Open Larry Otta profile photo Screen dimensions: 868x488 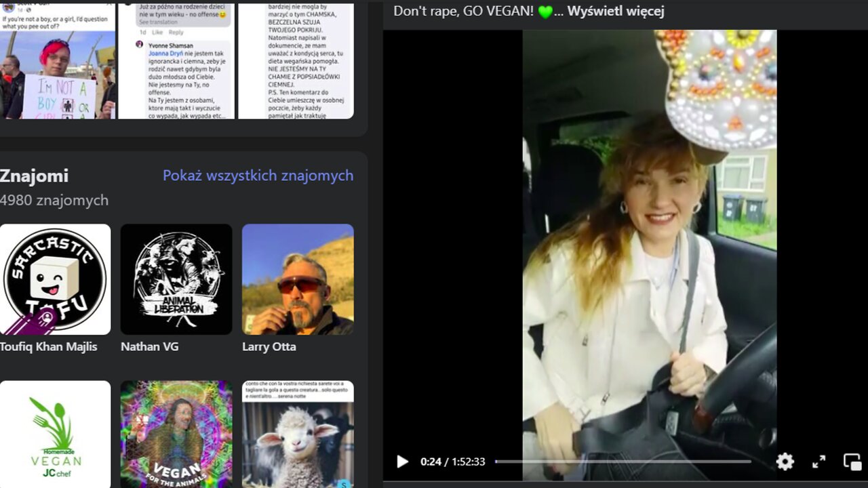click(298, 279)
